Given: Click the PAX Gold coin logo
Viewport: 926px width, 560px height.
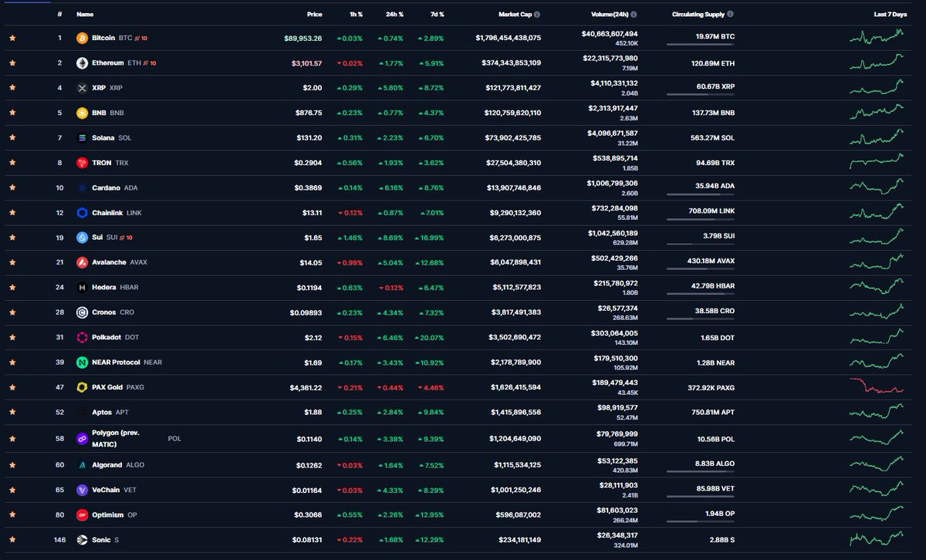Looking at the screenshot, I should click(x=83, y=387).
